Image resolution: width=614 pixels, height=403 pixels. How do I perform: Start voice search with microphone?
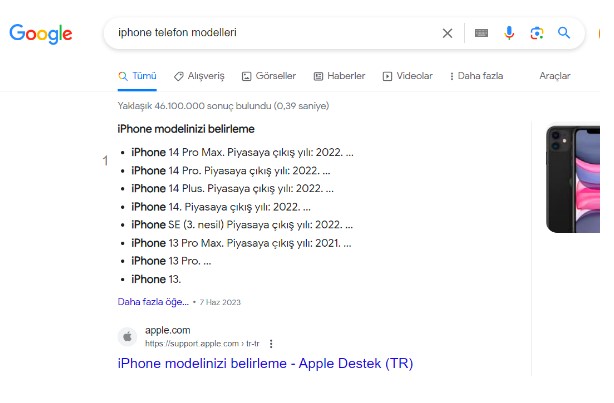(x=509, y=33)
